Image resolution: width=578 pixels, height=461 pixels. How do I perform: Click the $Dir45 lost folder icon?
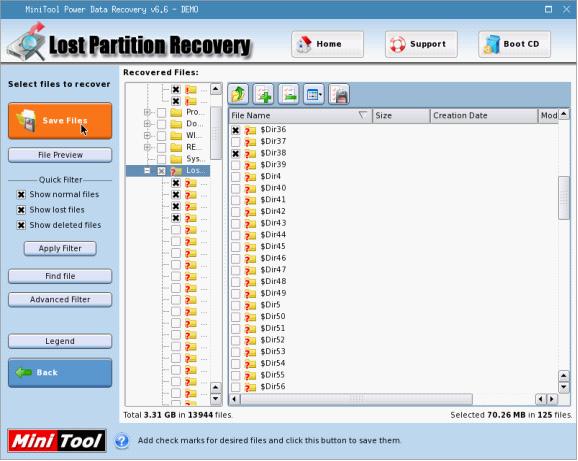click(x=250, y=247)
